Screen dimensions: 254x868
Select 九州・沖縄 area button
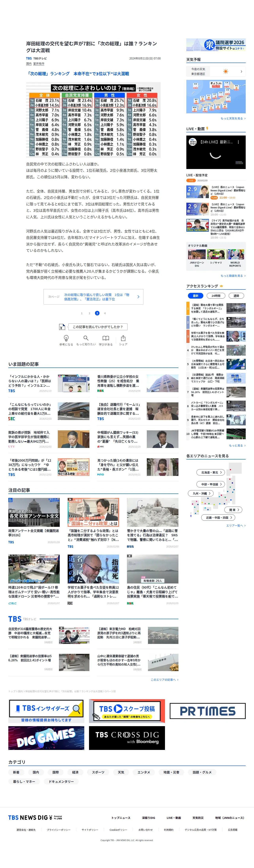point(201,493)
